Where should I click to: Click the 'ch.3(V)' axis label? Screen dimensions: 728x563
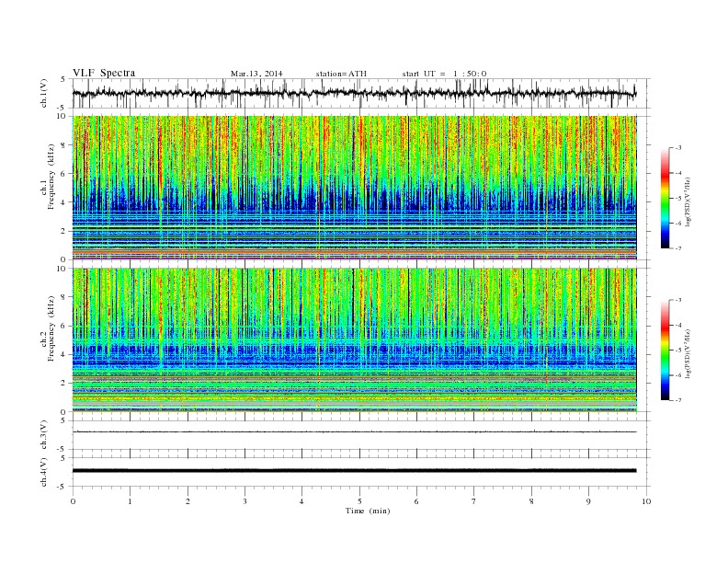[44, 434]
